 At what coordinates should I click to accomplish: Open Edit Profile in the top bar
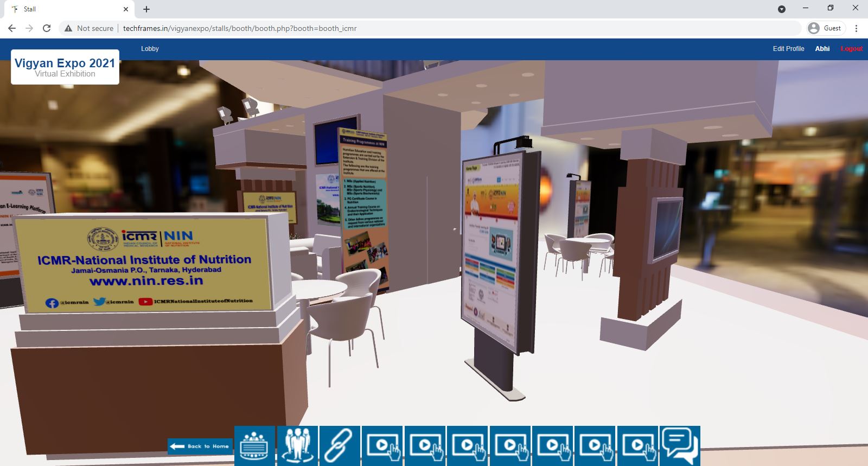point(788,49)
